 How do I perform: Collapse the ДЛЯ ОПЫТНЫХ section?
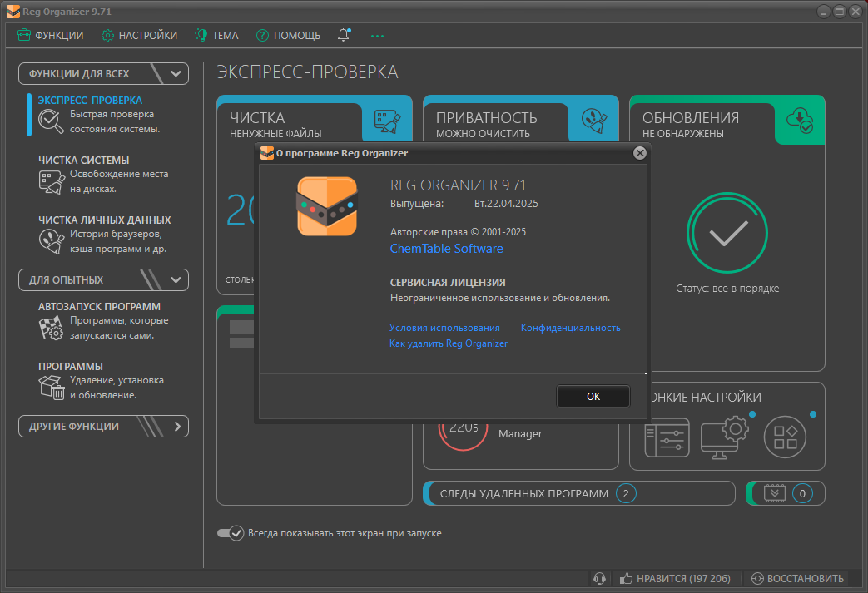103,280
